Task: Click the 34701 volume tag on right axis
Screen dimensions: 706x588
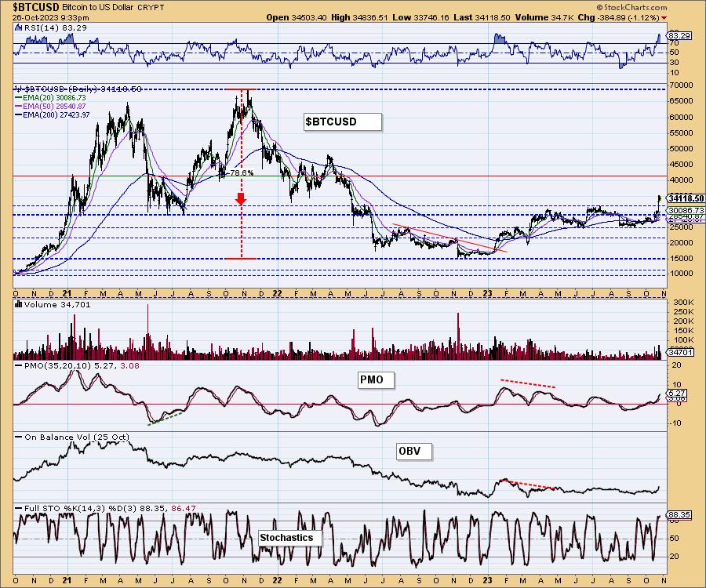Action: point(680,352)
